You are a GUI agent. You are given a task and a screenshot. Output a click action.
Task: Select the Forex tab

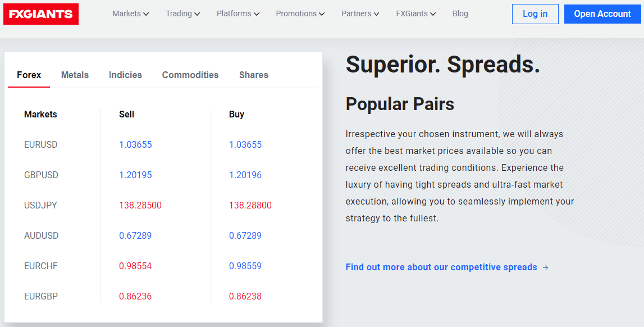pos(29,75)
